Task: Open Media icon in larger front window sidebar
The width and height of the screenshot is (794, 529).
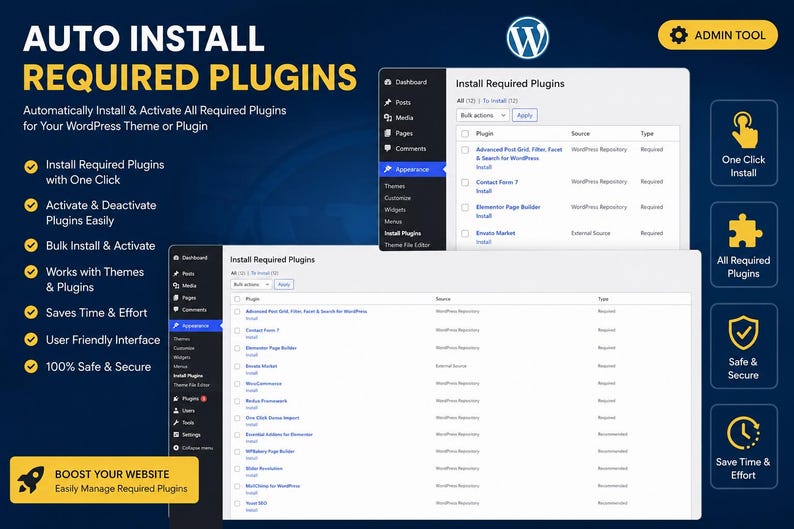Action: pos(176,286)
